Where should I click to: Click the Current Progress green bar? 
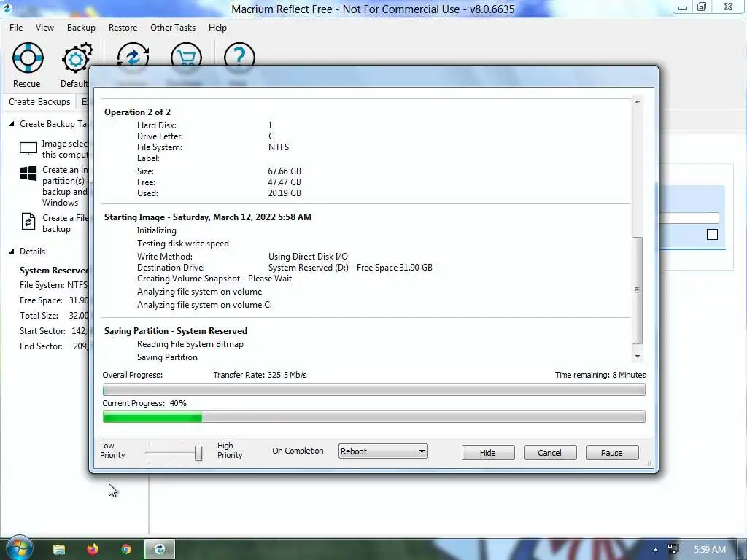(x=152, y=418)
